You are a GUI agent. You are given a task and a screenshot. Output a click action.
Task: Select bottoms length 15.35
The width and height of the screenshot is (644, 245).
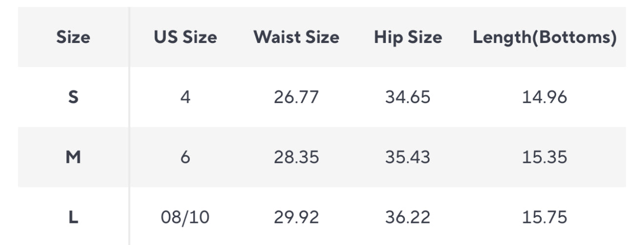pos(544,157)
